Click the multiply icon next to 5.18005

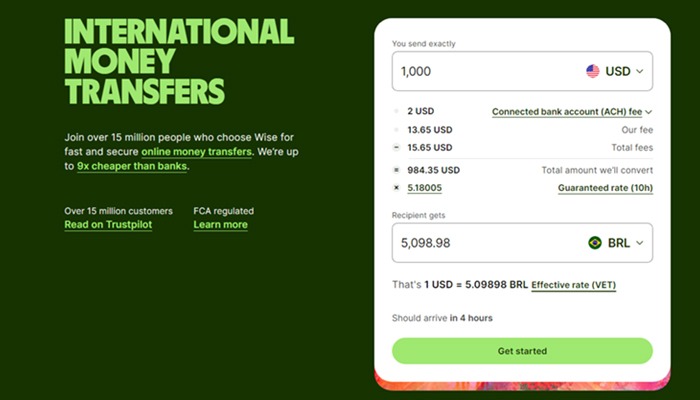[396, 188]
